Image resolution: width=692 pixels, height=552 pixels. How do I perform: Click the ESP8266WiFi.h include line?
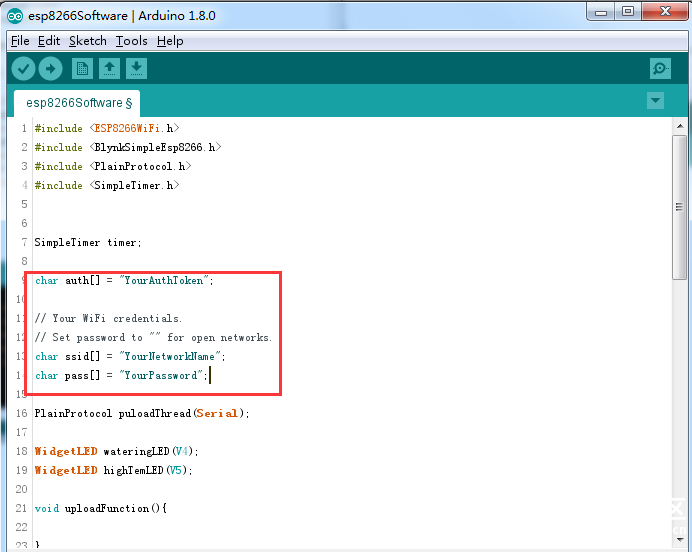(107, 128)
